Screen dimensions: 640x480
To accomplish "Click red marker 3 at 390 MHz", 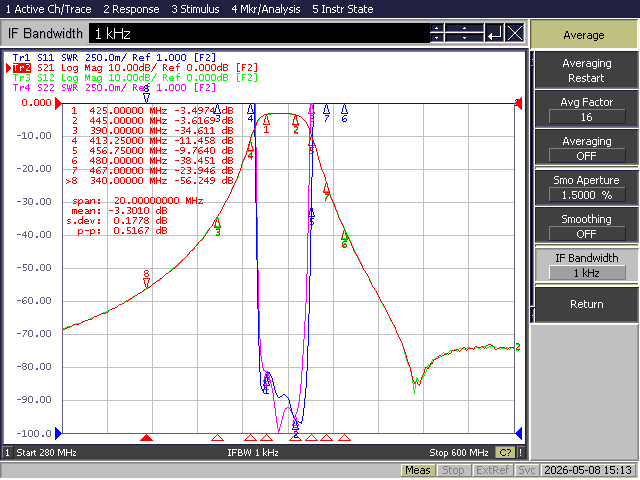I will pyautogui.click(x=218, y=226).
